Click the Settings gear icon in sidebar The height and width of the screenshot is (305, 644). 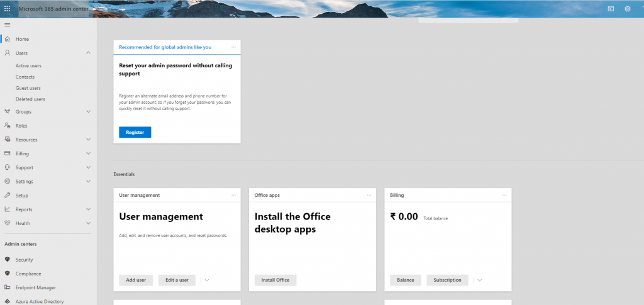pos(7,182)
